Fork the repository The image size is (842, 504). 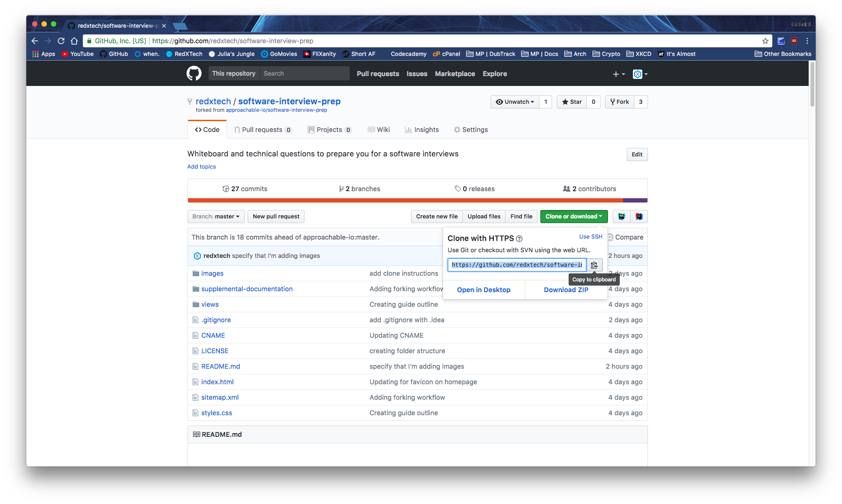620,102
